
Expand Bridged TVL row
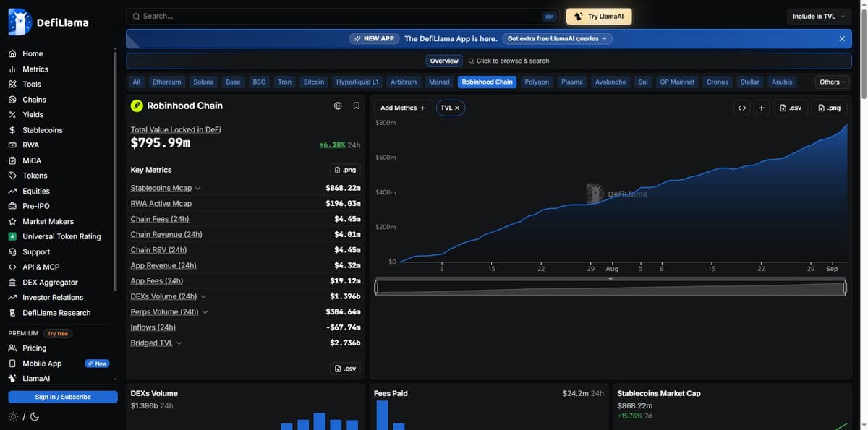179,343
